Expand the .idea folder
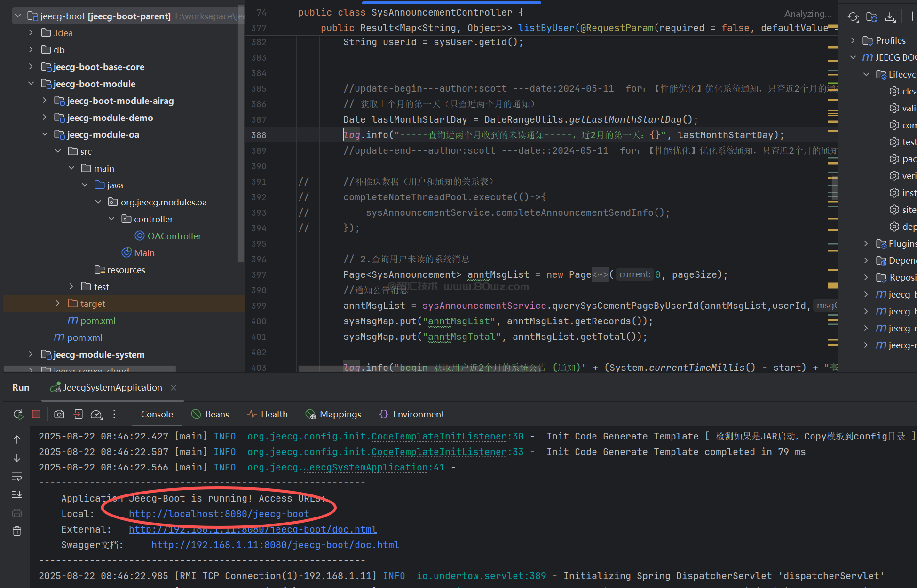This screenshot has width=917, height=588. [x=31, y=33]
